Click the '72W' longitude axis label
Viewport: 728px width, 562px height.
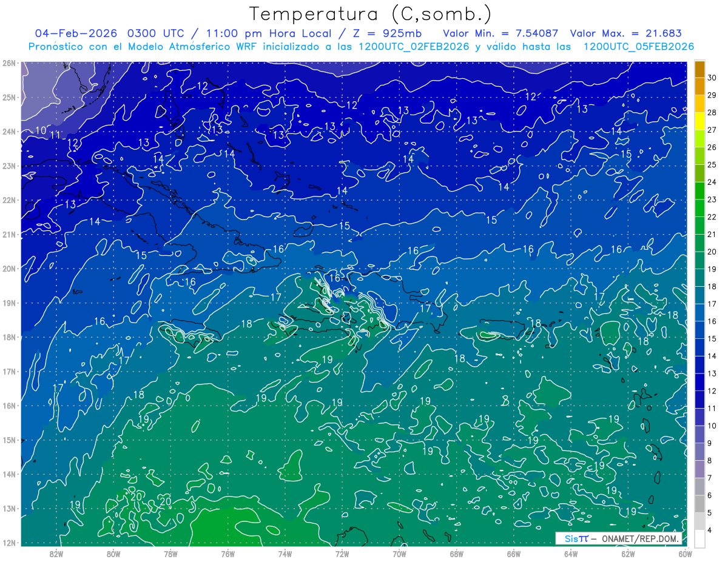pos(342,553)
